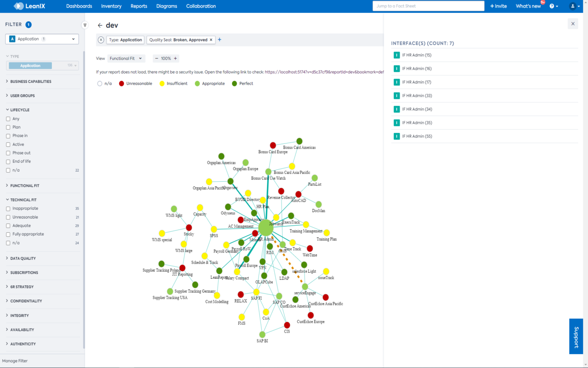Screen dimensions: 588x368
Task: Zoom in with the plus icon beside 100%
Action: pyautogui.click(x=175, y=58)
